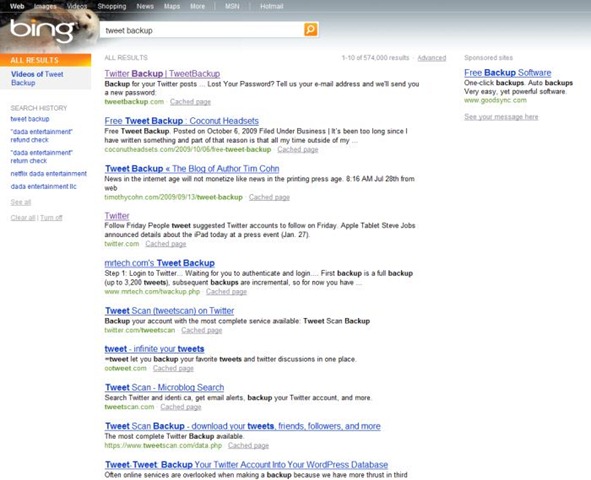Open Tweet Backup Blog of Author Tim Cohn
This screenshot has width=591, height=480.
[x=192, y=168]
